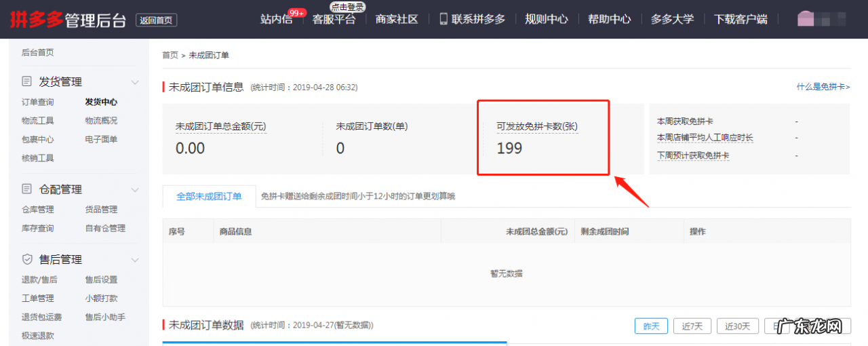The image size is (868, 346).
Task: Open 站内信 messages
Action: point(276,19)
